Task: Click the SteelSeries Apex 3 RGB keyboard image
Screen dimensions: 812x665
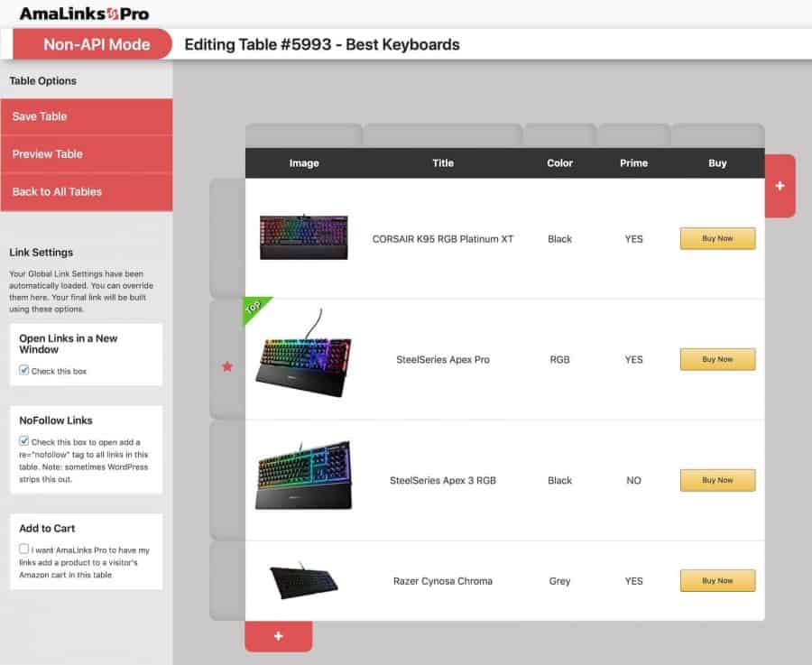Action: 303,476
